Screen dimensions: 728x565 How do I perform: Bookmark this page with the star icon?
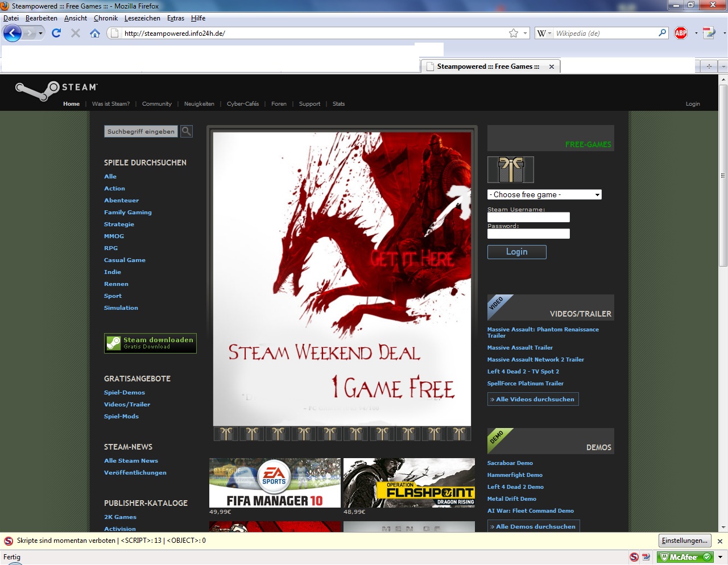click(514, 33)
